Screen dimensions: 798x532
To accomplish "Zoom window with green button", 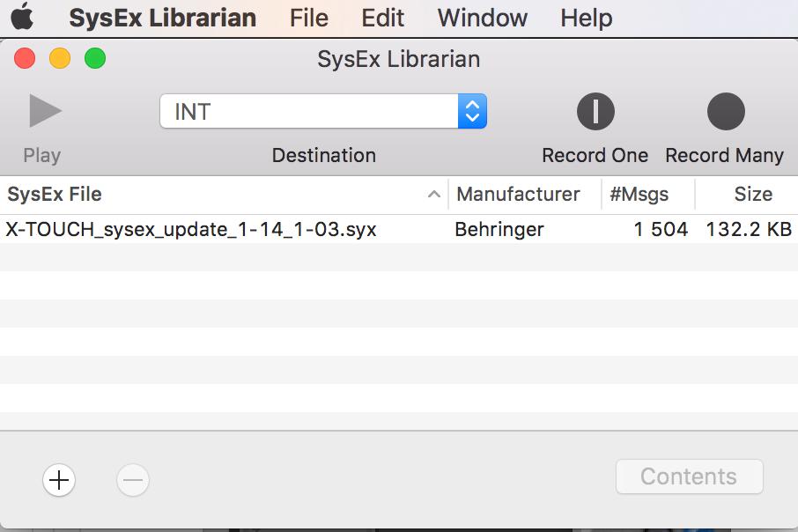I will tap(95, 58).
